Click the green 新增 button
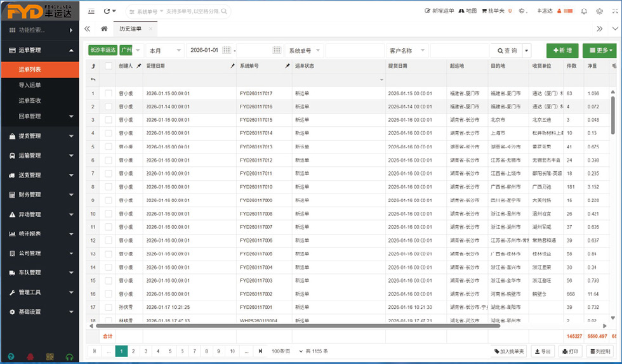Screen dimensions: 622x364 click(x=562, y=50)
